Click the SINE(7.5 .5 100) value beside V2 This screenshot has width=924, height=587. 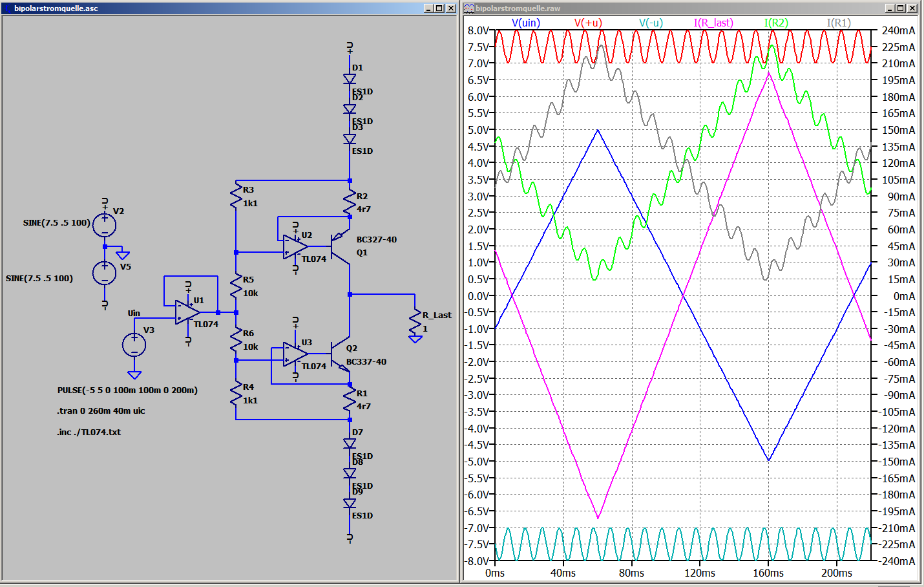pos(57,222)
